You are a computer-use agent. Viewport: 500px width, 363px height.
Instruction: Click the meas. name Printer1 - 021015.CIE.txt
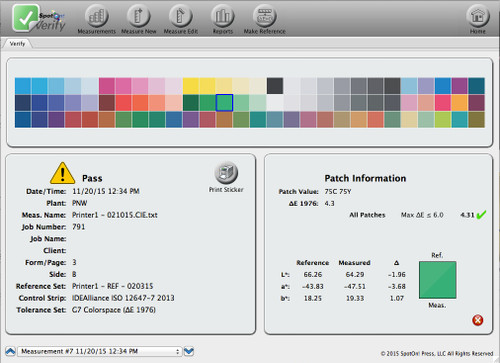coord(115,215)
